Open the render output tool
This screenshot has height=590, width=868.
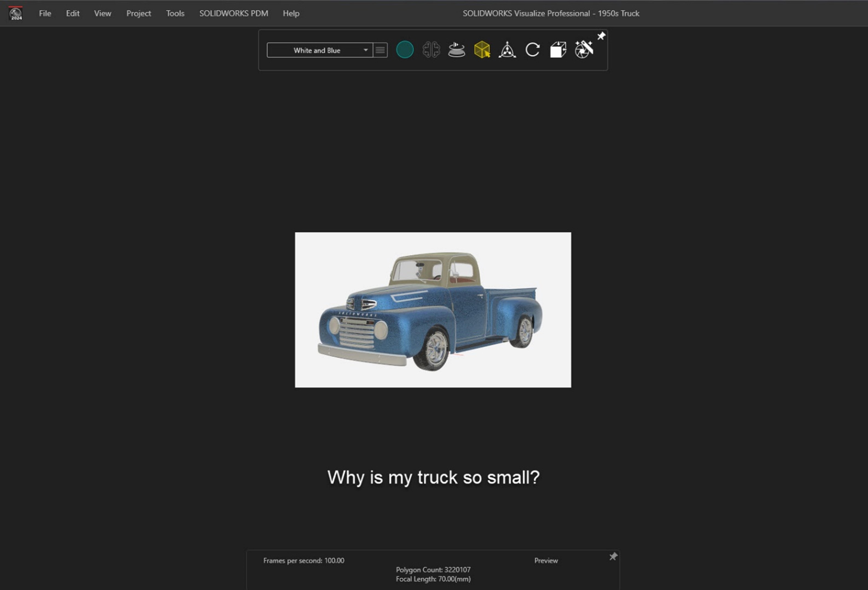tap(583, 50)
